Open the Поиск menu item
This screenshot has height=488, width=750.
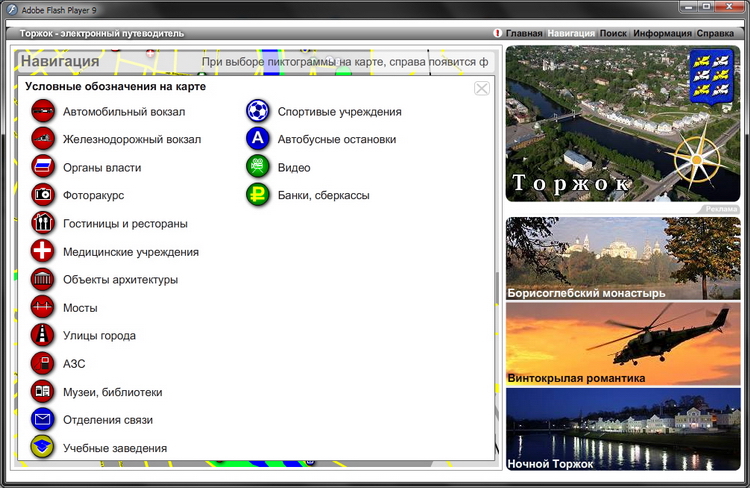613,33
